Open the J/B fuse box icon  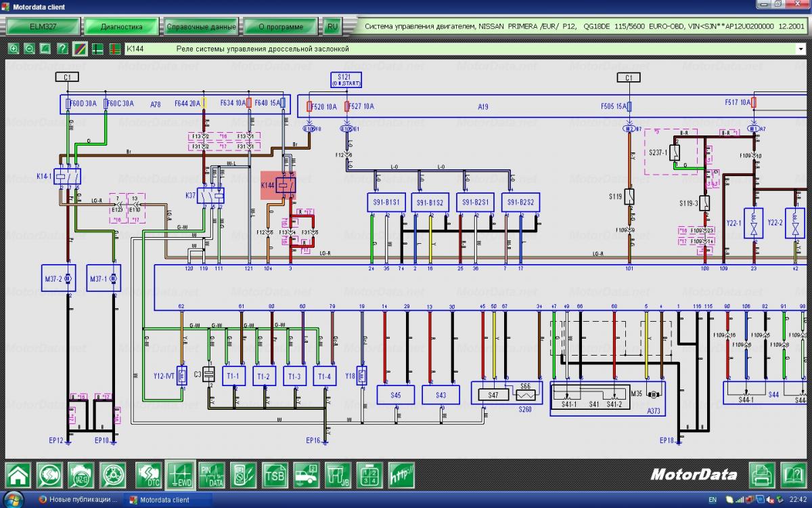click(338, 475)
